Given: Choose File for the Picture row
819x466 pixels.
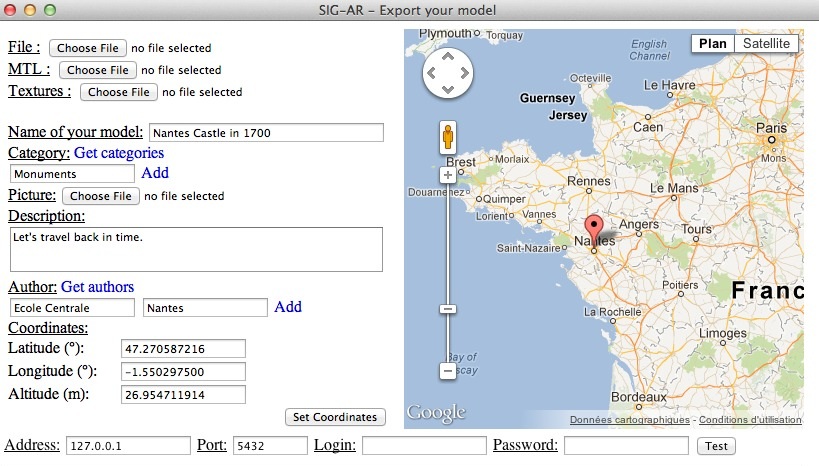Looking at the screenshot, I should point(101,196).
